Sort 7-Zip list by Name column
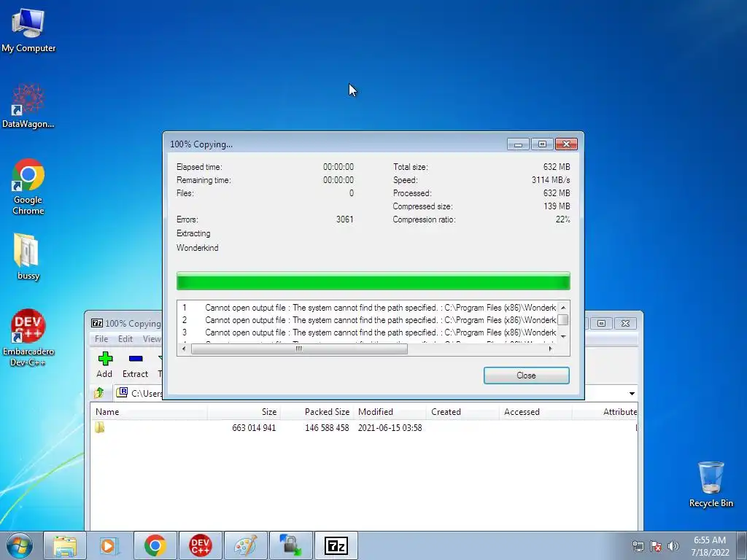Image resolution: width=747 pixels, height=560 pixels. pos(149,412)
